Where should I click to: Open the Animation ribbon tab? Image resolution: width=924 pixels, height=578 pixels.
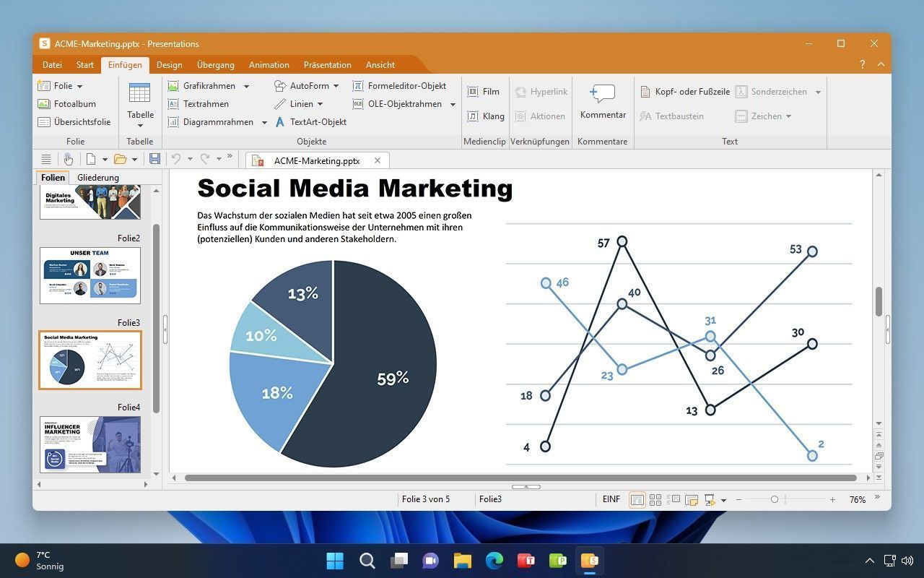tap(269, 65)
